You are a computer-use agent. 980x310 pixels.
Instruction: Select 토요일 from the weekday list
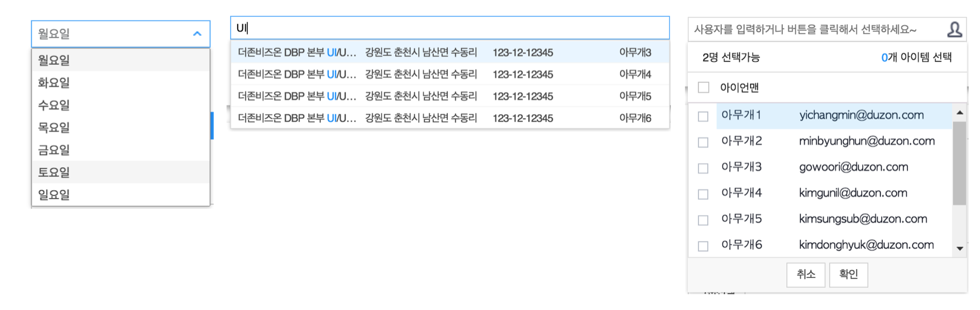pos(121,172)
